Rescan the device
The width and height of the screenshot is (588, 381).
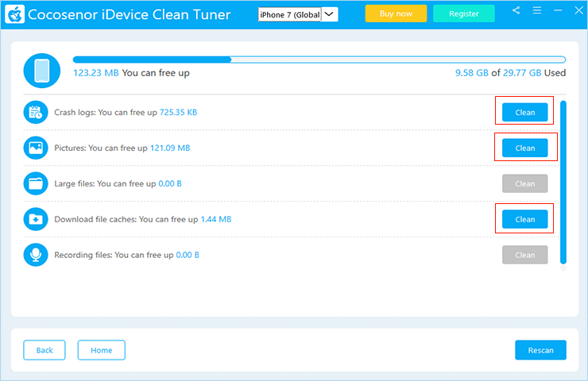pyautogui.click(x=540, y=350)
